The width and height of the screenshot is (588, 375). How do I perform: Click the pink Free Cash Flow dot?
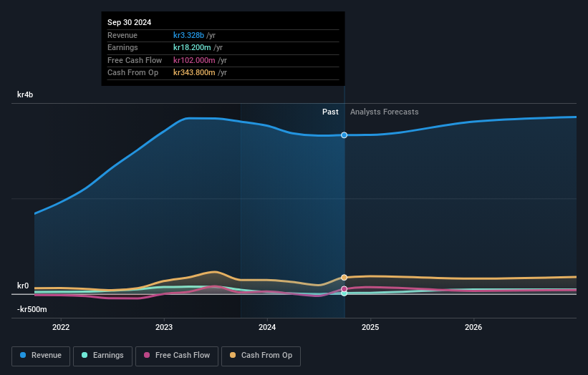click(147, 355)
